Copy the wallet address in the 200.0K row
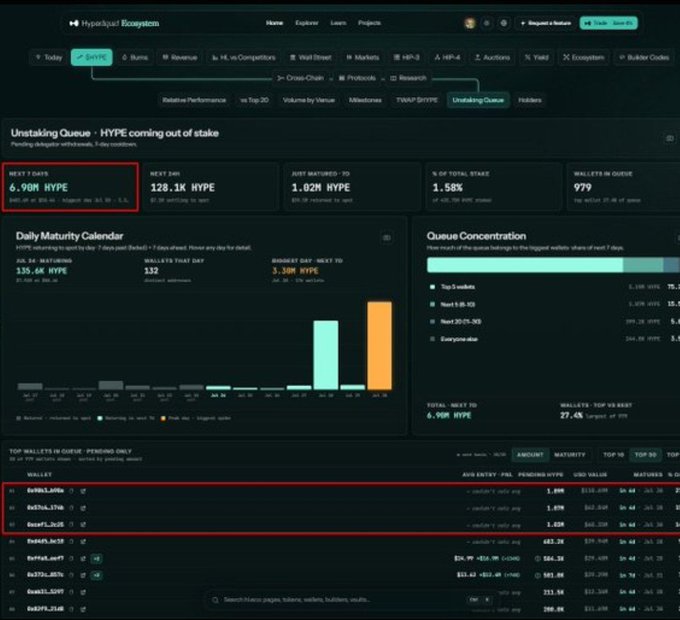 [x=71, y=609]
